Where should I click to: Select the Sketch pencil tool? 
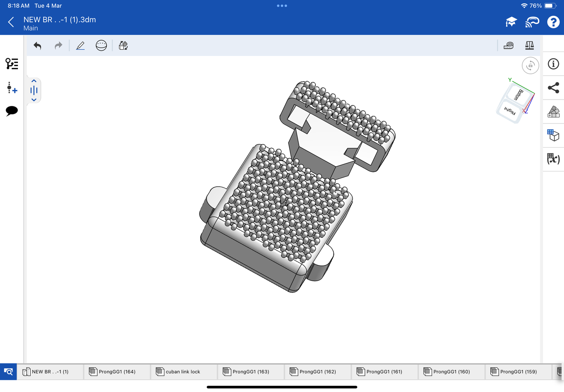[x=80, y=46]
